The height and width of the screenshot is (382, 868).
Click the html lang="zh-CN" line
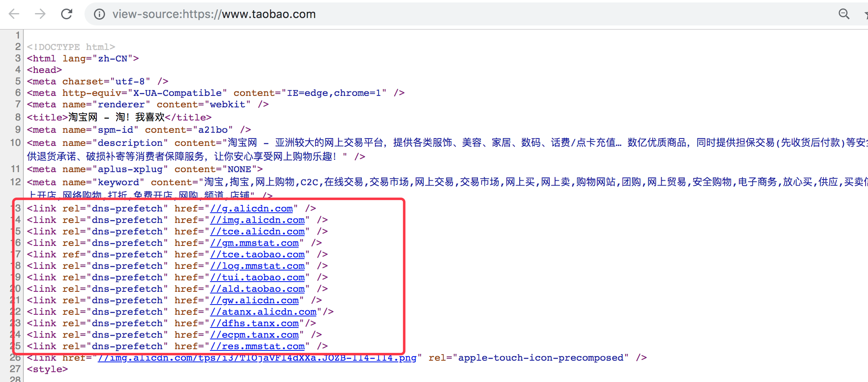(x=83, y=59)
